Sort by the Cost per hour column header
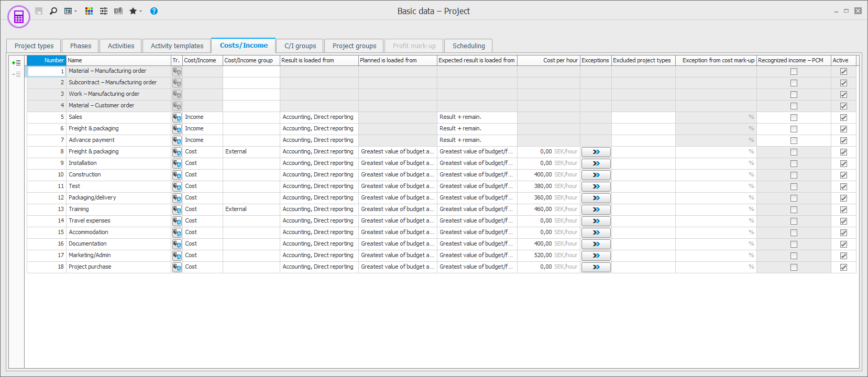 click(548, 60)
